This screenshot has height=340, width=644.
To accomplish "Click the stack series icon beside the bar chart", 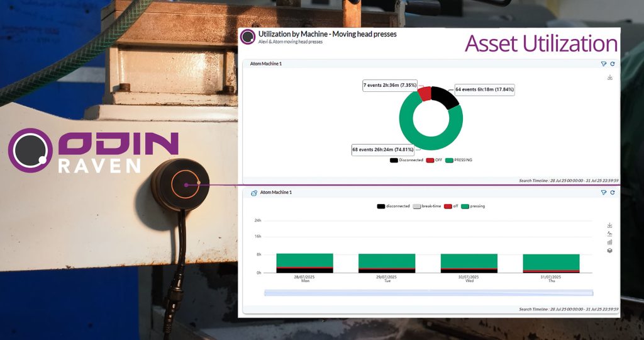I will [x=609, y=250].
